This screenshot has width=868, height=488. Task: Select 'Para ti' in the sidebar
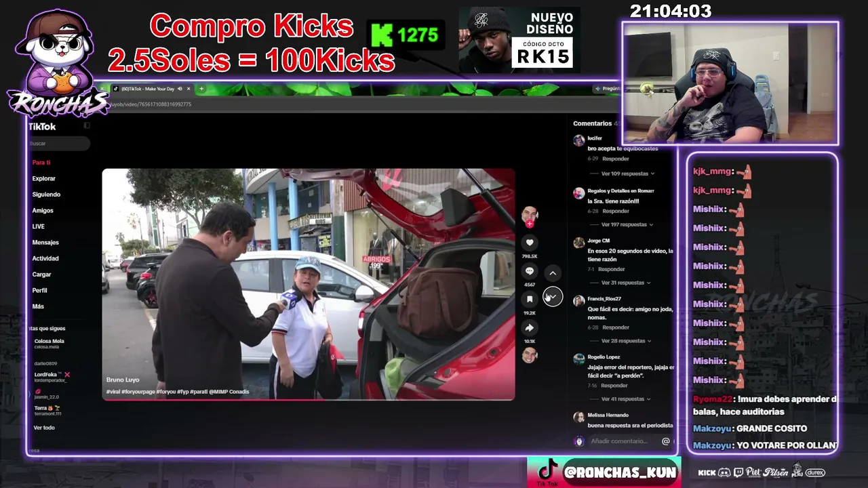click(41, 163)
